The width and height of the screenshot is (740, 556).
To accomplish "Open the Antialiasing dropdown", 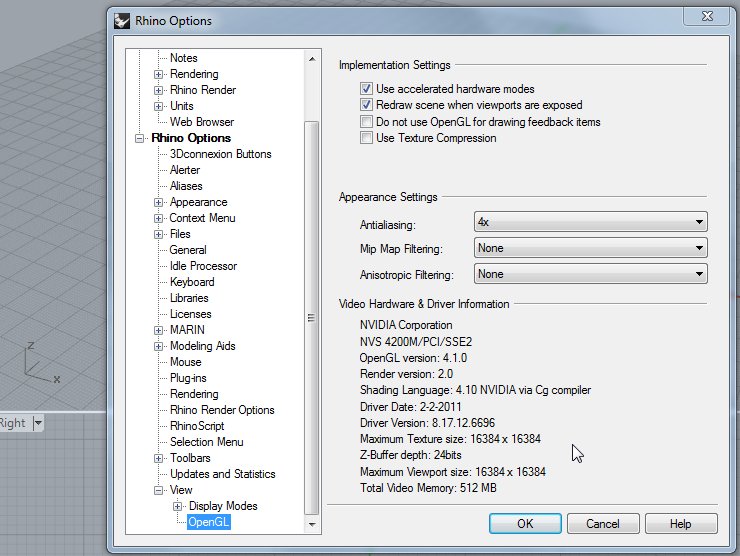I will coord(590,222).
